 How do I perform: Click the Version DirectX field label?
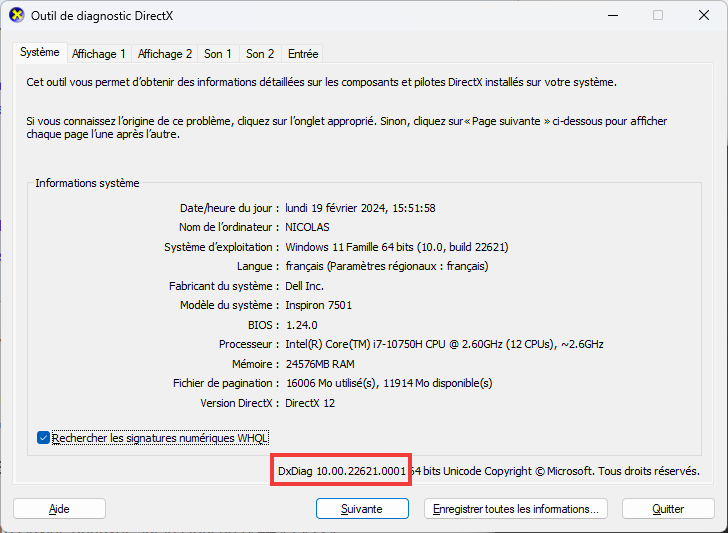pyautogui.click(x=240, y=403)
